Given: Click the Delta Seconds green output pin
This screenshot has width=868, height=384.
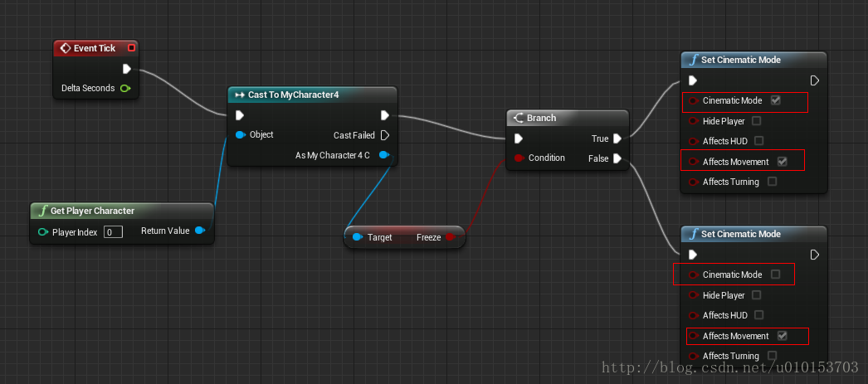Looking at the screenshot, I should click(x=125, y=89).
